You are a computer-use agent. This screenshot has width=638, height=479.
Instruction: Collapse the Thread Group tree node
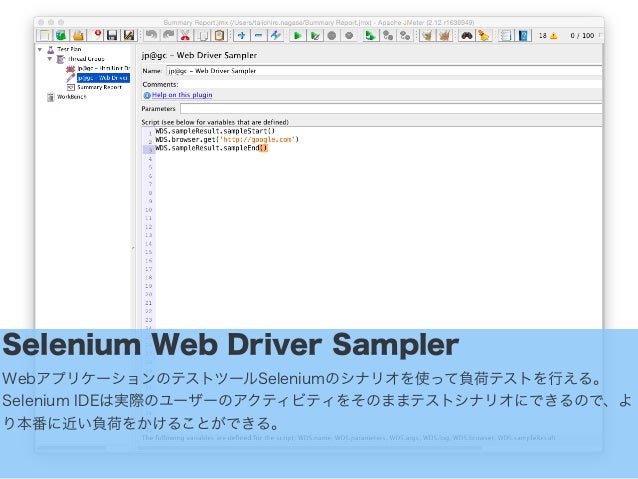pos(50,59)
